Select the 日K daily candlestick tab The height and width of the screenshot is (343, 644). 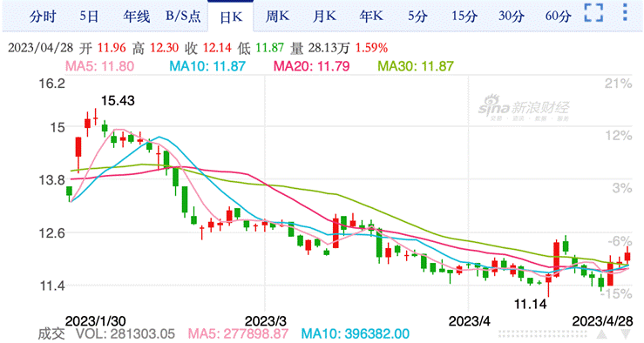(231, 17)
